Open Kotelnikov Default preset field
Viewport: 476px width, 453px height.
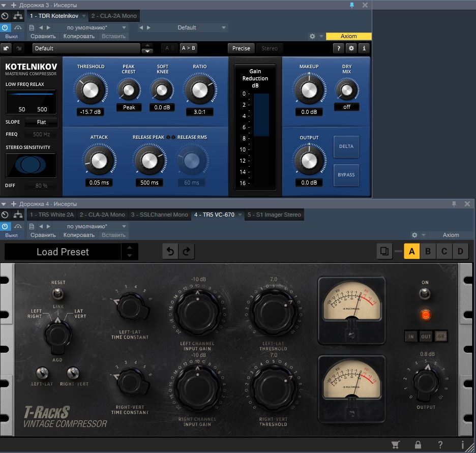[x=86, y=48]
